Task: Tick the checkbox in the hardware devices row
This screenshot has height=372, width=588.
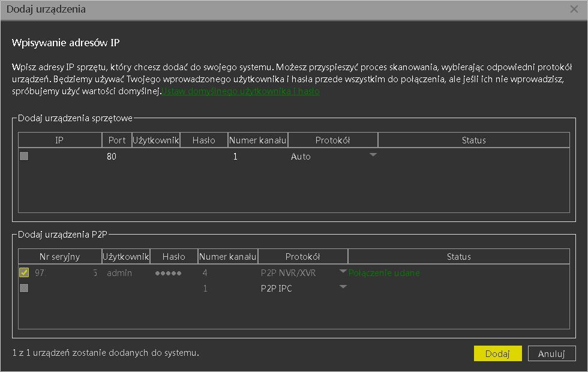Action: click(x=24, y=155)
